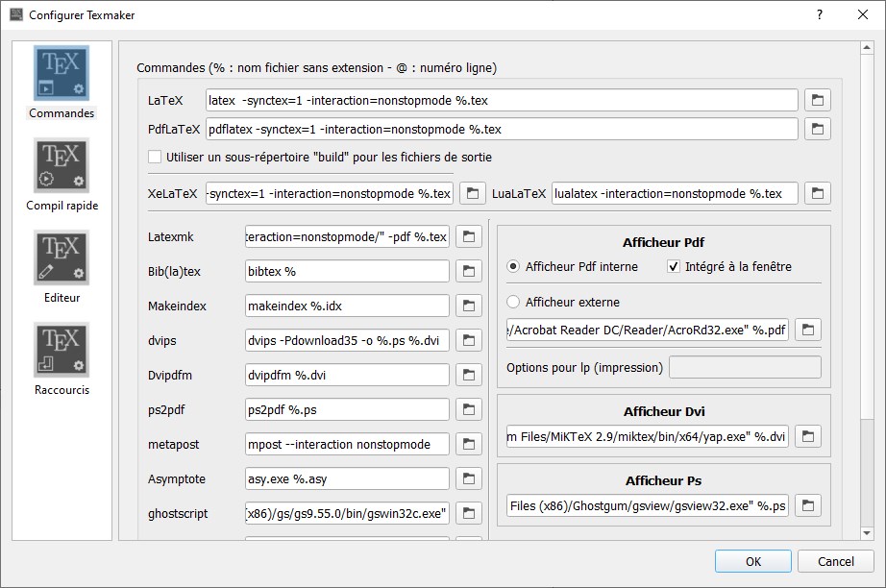
Task: Click the makeindex %.idx field
Action: point(348,306)
